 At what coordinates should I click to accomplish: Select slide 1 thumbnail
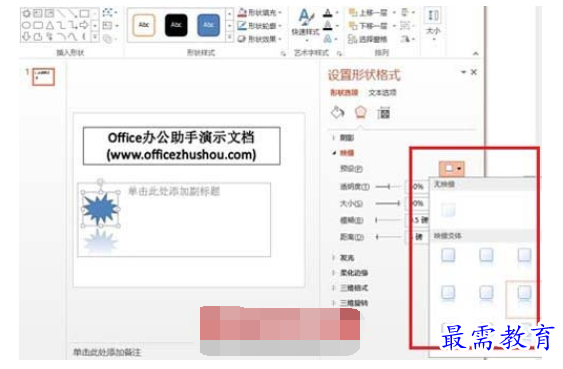(43, 77)
